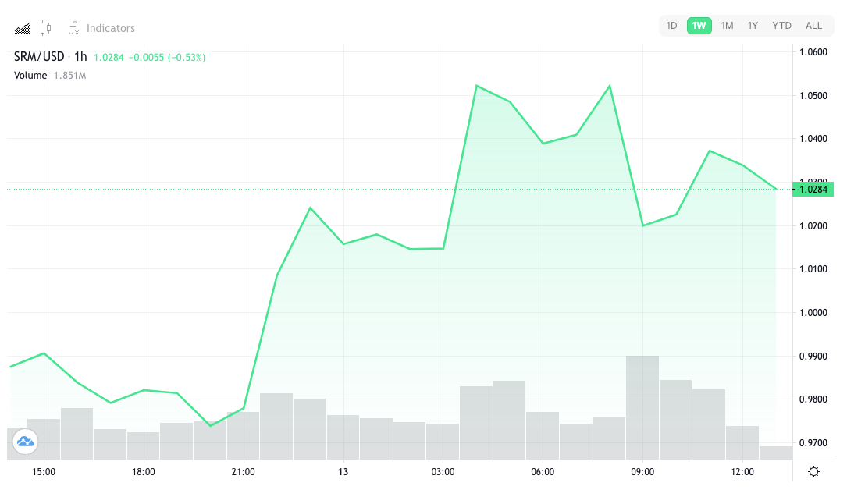Click the 1.0600 price axis label
Screen dimensions: 847x504
tap(813, 52)
